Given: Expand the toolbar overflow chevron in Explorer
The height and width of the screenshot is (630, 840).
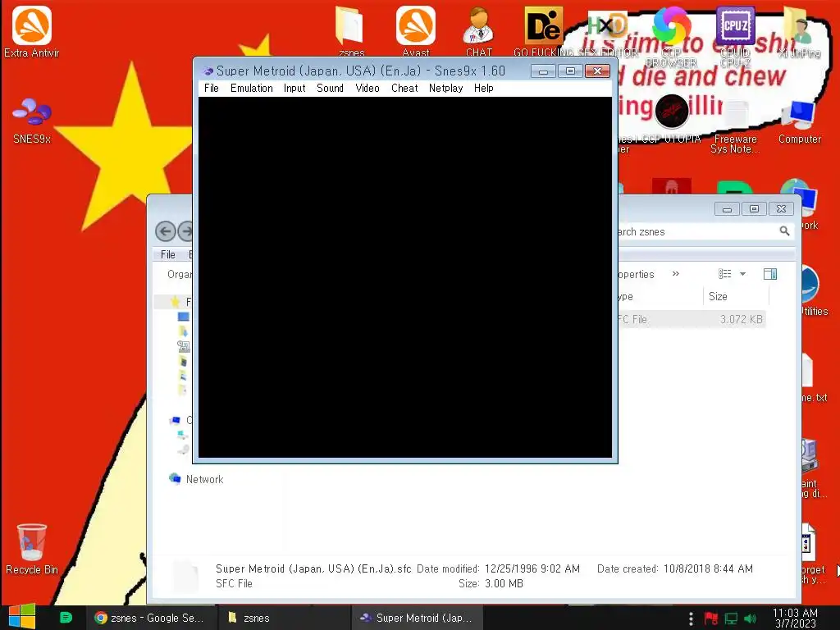Looking at the screenshot, I should 676,274.
